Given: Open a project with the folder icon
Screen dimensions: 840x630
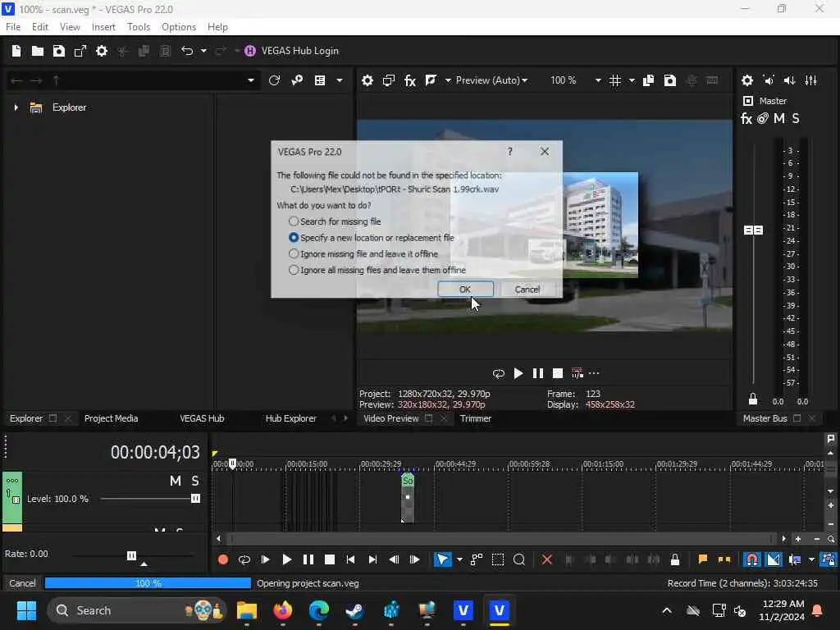Looking at the screenshot, I should [x=38, y=51].
